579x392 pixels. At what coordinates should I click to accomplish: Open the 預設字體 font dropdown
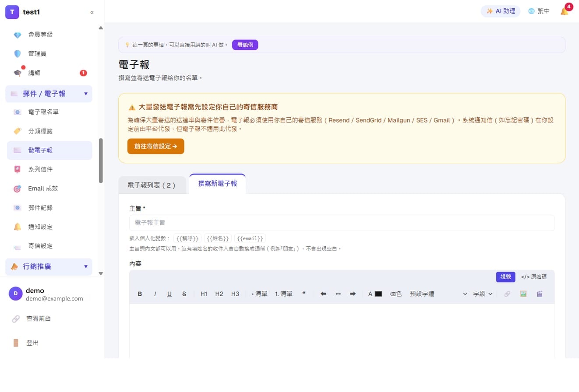click(x=438, y=294)
